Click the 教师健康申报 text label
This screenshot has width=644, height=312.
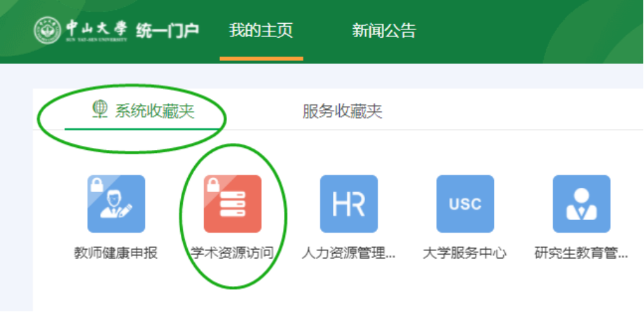coord(116,253)
